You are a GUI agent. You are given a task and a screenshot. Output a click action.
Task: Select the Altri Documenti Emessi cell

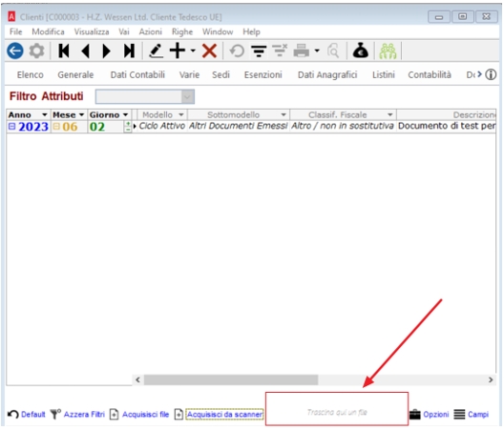point(239,126)
